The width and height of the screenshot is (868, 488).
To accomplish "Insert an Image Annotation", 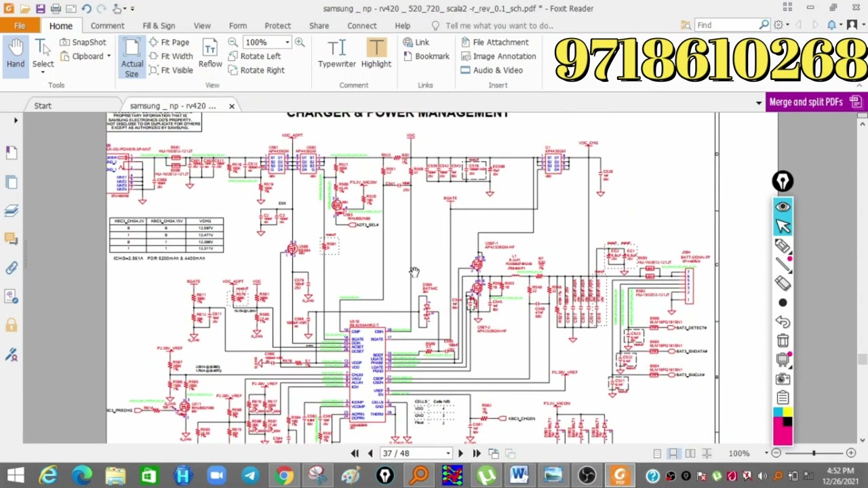I will click(498, 56).
